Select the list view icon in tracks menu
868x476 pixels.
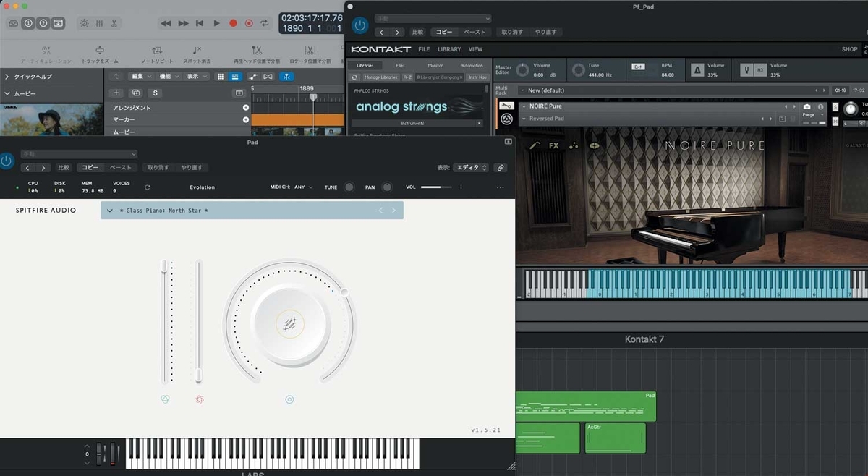235,76
